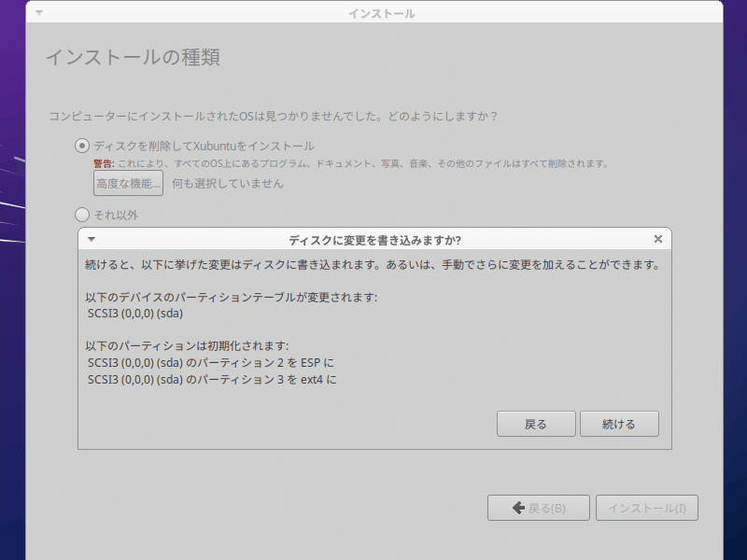Viewport: 747px width, 560px height.
Task: Click 続ける to write changes to disk
Action: tap(619, 424)
